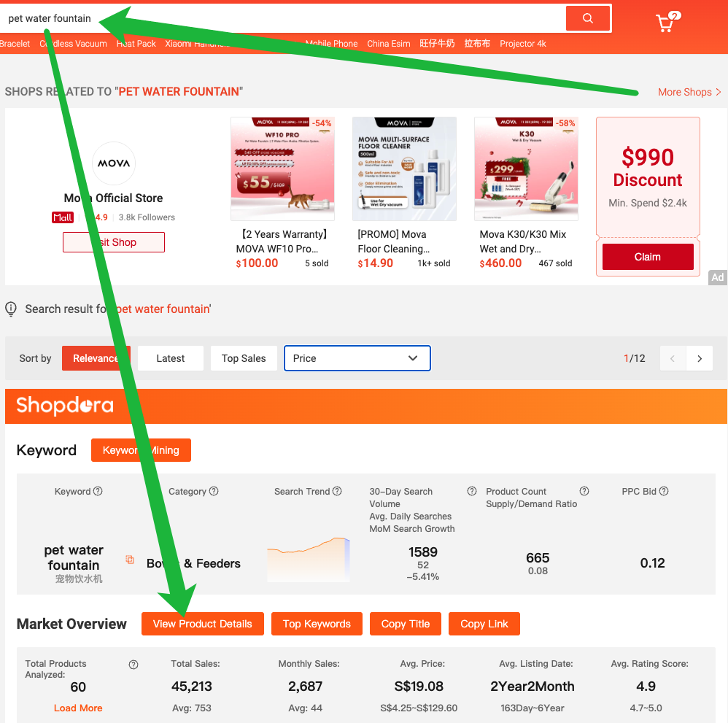Screen dimensions: 728x723
Task: Open View Product Details
Action: [203, 624]
